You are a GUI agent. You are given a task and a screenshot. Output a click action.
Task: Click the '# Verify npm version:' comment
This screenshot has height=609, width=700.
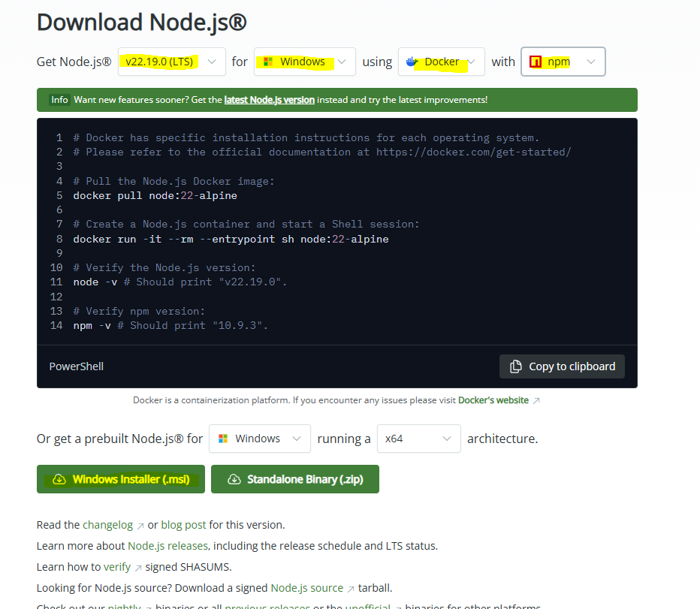point(139,311)
